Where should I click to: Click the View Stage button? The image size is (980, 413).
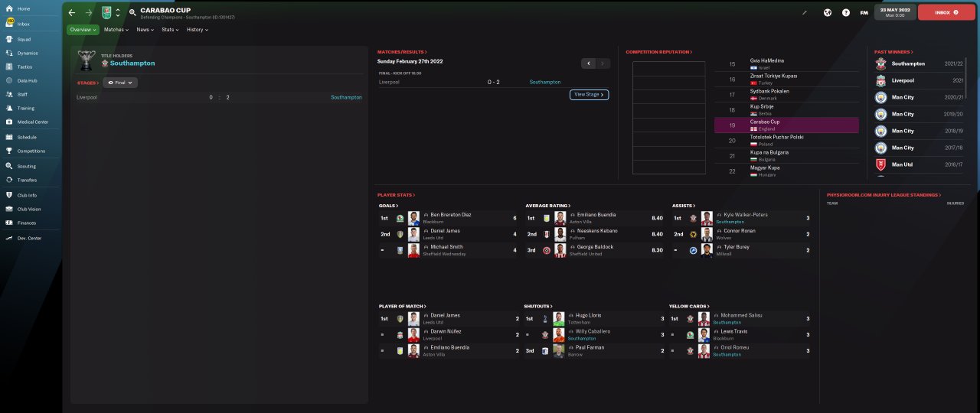(590, 95)
